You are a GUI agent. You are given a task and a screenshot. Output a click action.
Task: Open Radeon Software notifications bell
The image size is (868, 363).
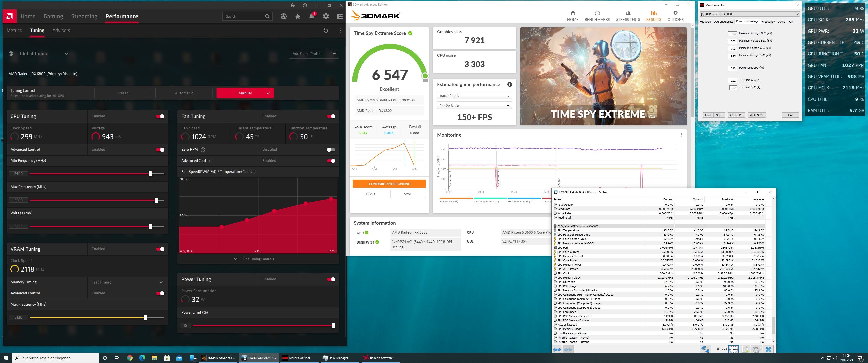pos(312,16)
